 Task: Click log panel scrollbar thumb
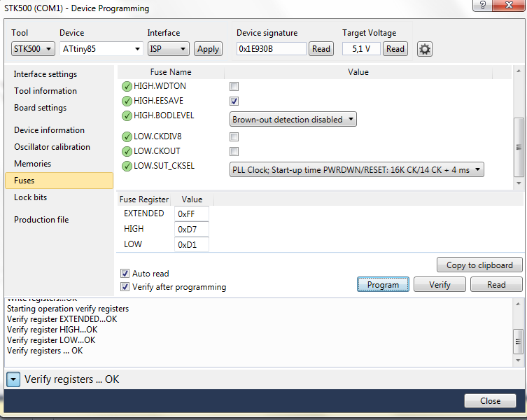click(x=518, y=342)
